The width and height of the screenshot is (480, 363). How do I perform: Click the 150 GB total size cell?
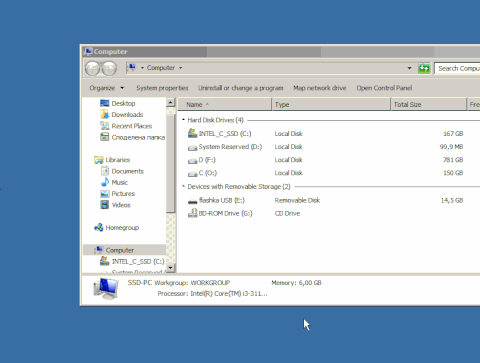[453, 173]
